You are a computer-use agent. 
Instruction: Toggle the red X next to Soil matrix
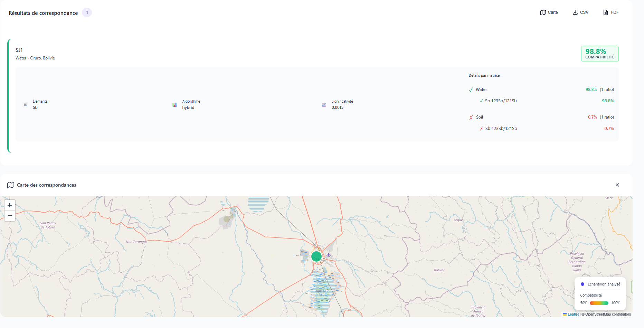point(471,118)
